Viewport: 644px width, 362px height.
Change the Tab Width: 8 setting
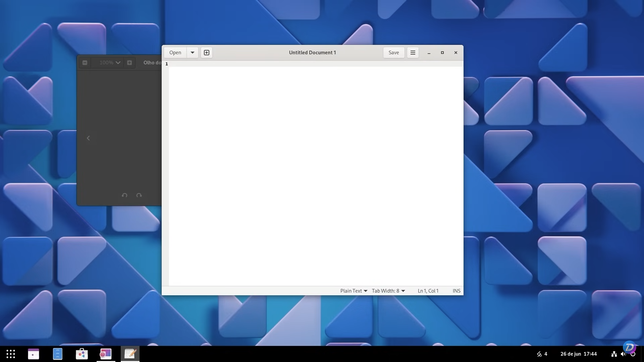(388, 291)
